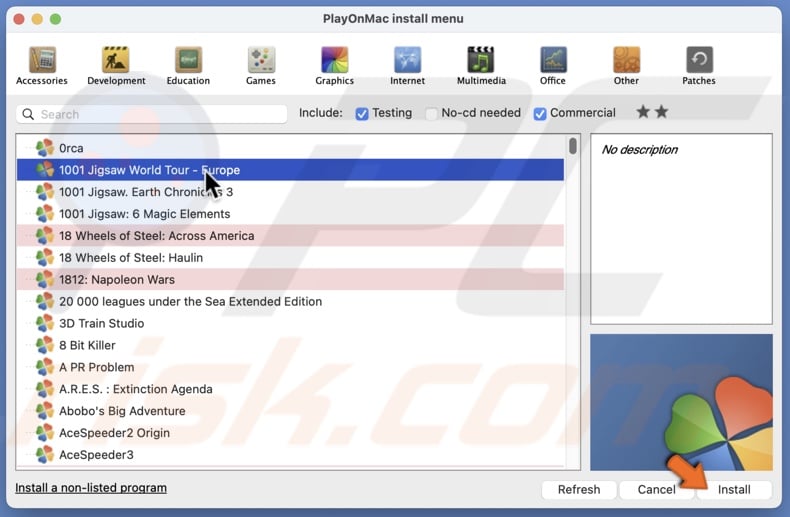
Task: Select 1001 Jigsaw: 6 Magic Elements
Action: (290, 214)
